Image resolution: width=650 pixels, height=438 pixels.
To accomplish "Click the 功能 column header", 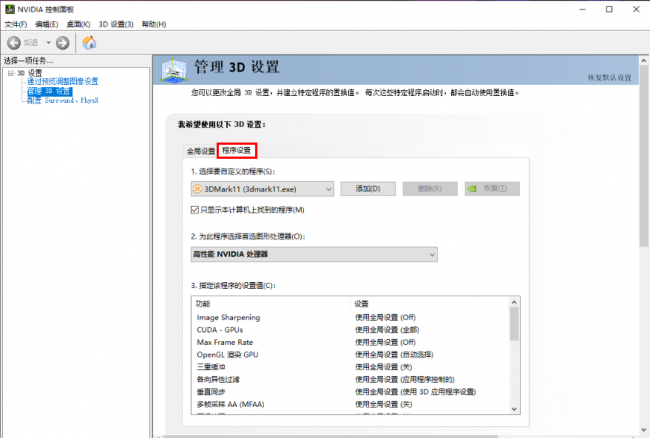I will pos(271,304).
